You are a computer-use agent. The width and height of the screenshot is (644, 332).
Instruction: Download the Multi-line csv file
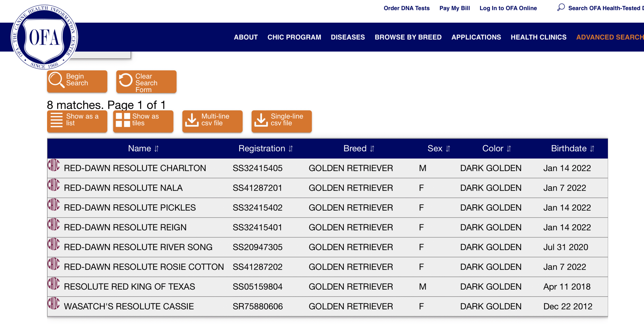click(x=212, y=121)
